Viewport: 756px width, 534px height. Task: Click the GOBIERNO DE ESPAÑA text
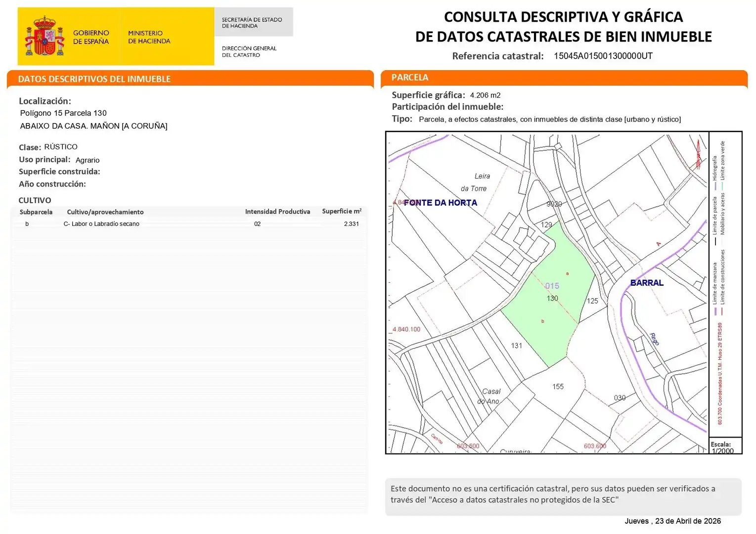coord(91,37)
